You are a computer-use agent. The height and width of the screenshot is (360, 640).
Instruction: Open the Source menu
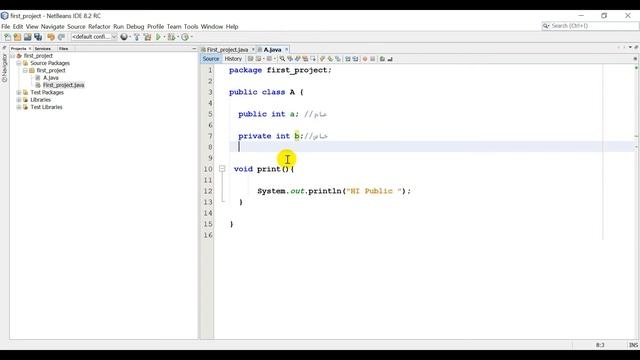(76, 27)
